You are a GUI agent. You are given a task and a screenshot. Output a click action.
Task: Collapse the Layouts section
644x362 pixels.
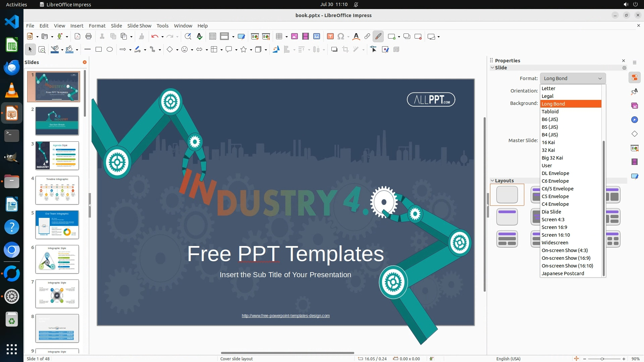492,181
